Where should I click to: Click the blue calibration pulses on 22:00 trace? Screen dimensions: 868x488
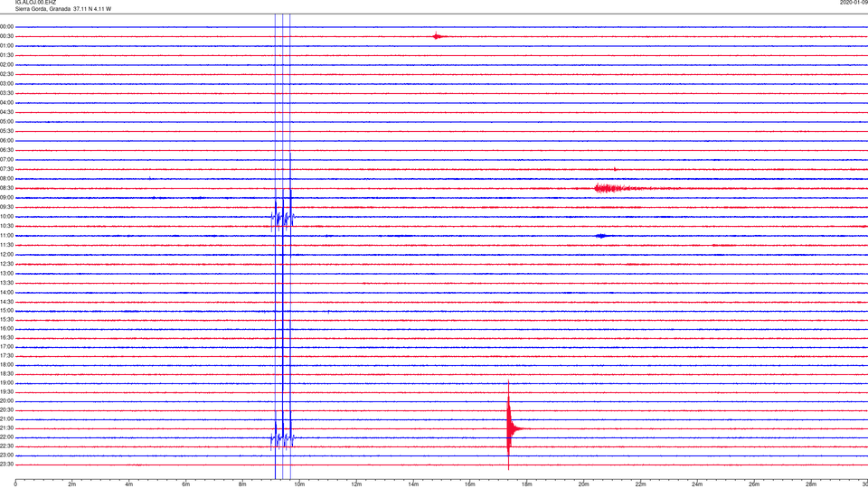pos(282,439)
